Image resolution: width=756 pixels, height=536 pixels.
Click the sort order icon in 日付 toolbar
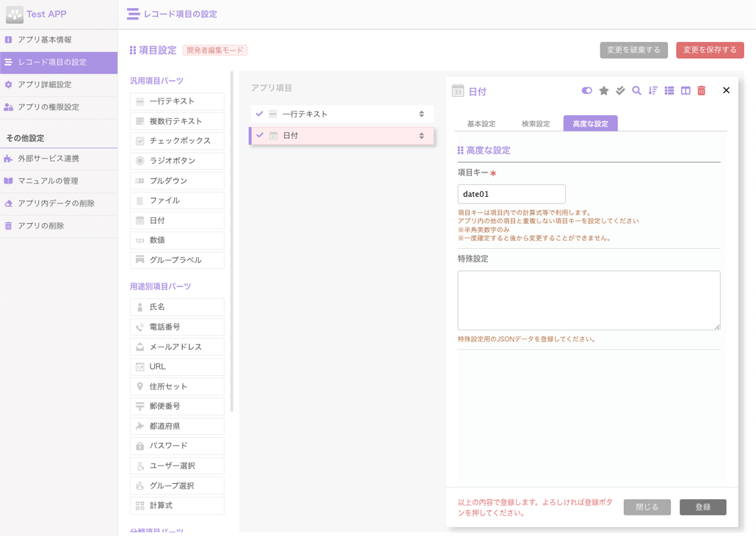[653, 90]
